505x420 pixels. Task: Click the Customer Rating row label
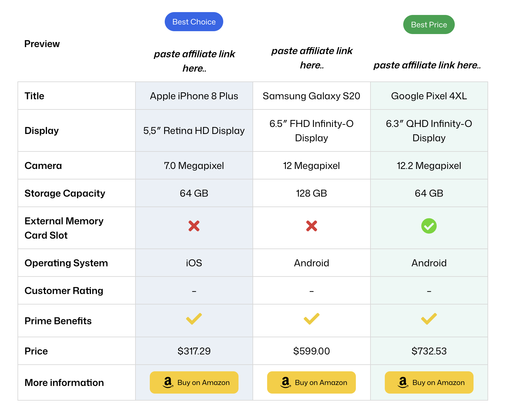click(x=64, y=291)
